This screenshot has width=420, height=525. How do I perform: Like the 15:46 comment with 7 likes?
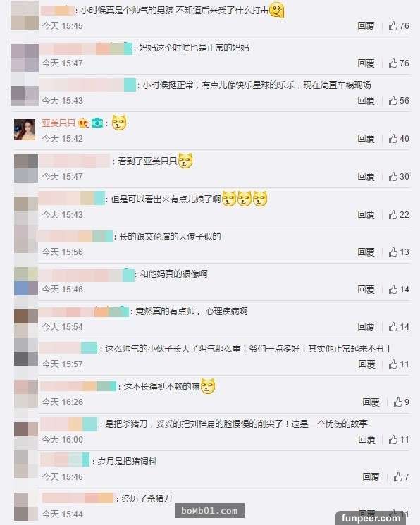click(x=398, y=476)
